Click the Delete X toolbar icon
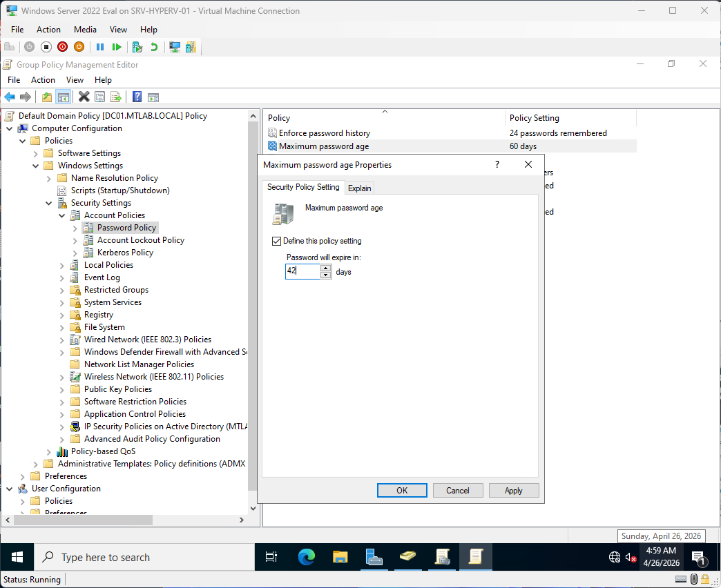Viewport: 721px width, 588px height. (84, 97)
